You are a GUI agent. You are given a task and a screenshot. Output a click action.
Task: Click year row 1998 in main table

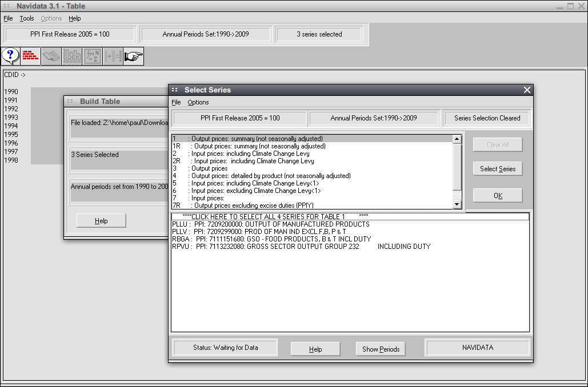[x=11, y=160]
